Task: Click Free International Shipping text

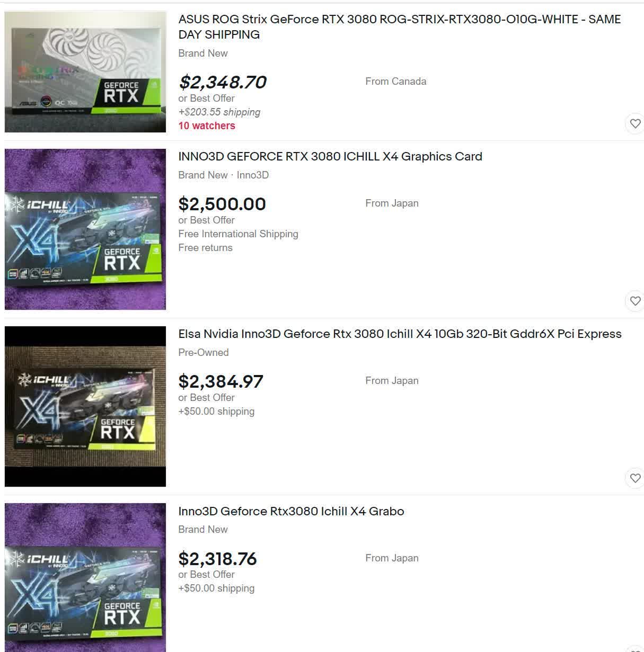Action: click(238, 234)
